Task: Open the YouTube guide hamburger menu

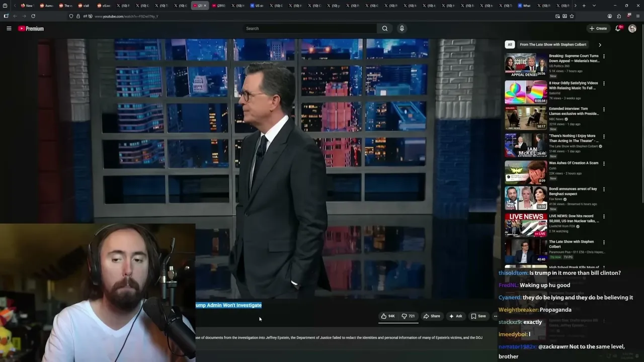Action: [9, 29]
